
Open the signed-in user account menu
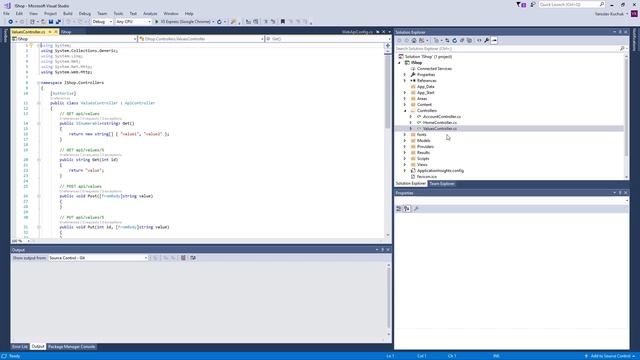click(611, 14)
